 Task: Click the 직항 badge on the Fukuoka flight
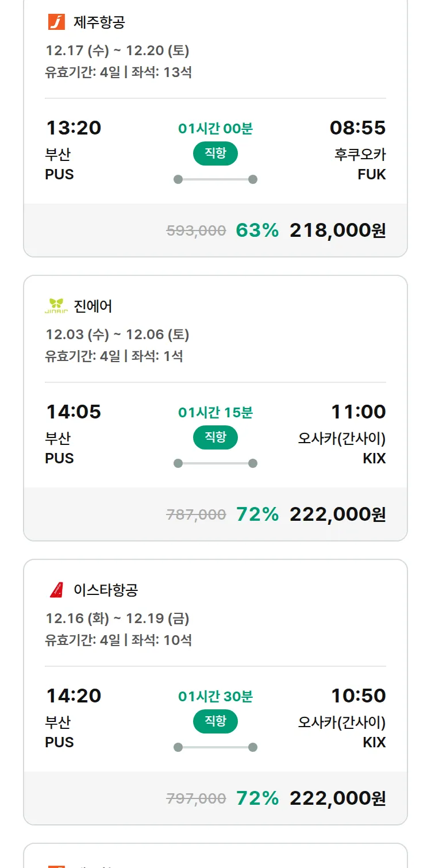(215, 153)
